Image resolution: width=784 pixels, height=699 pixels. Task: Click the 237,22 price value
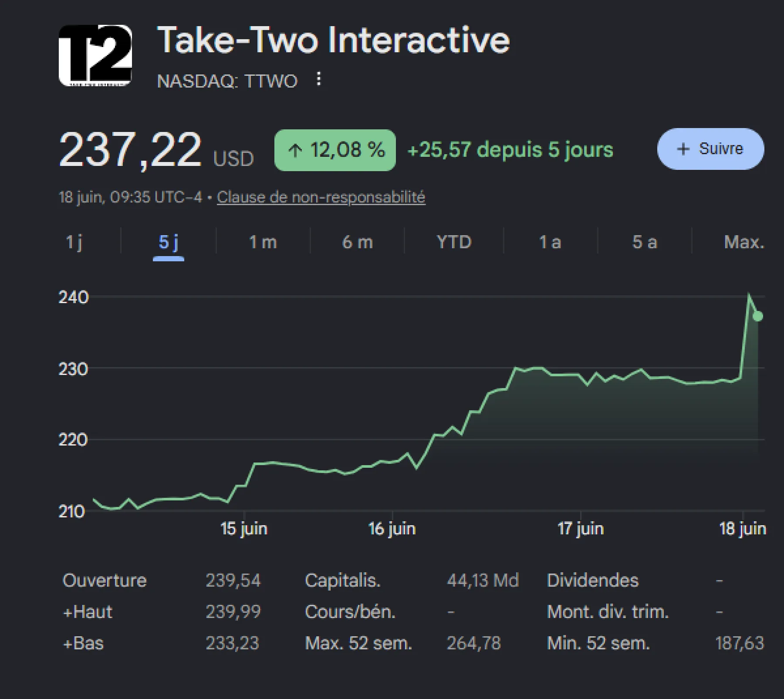pyautogui.click(x=130, y=150)
